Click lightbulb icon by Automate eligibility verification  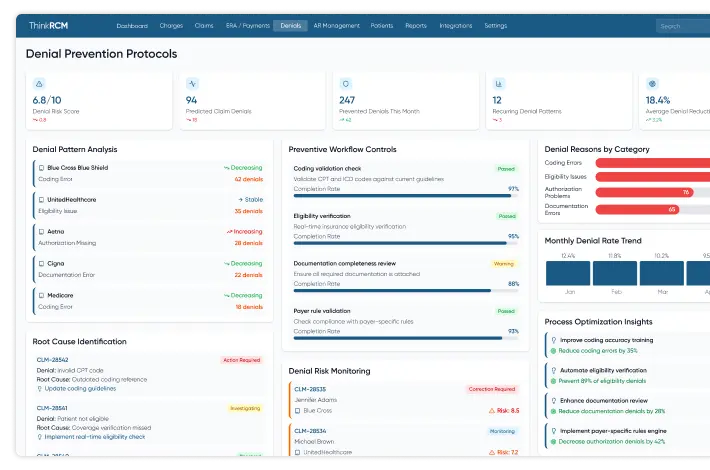point(554,370)
